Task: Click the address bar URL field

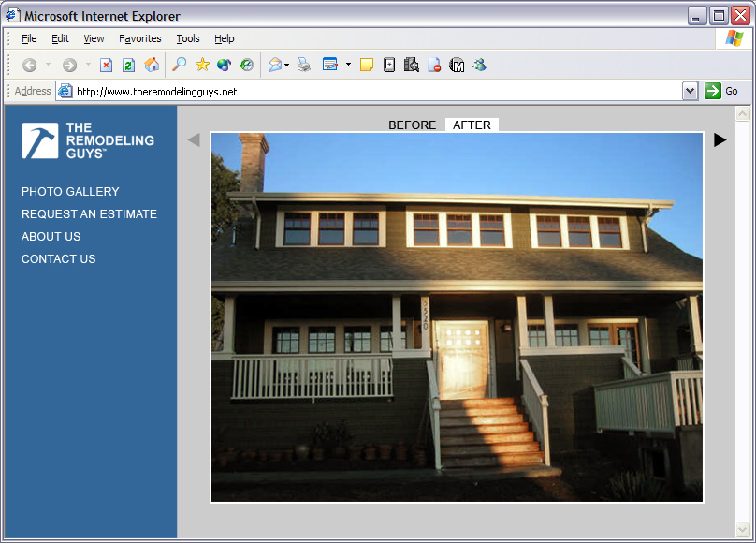Action: pos(374,91)
